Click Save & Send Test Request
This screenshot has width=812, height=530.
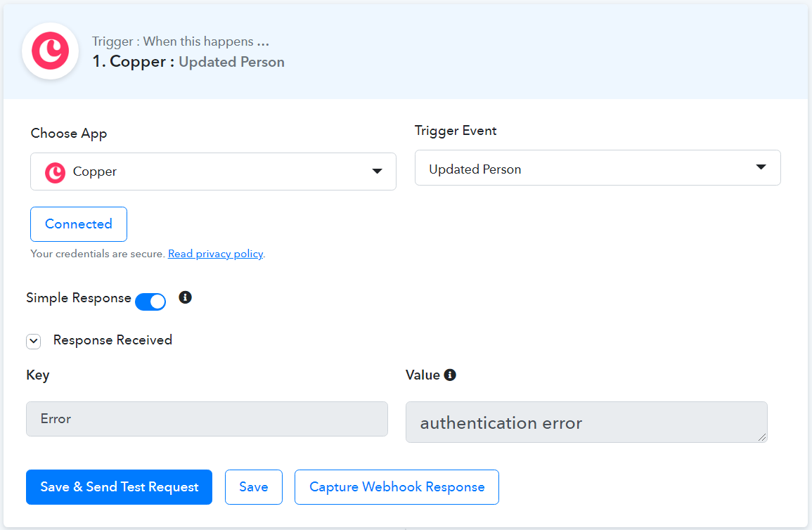point(119,487)
